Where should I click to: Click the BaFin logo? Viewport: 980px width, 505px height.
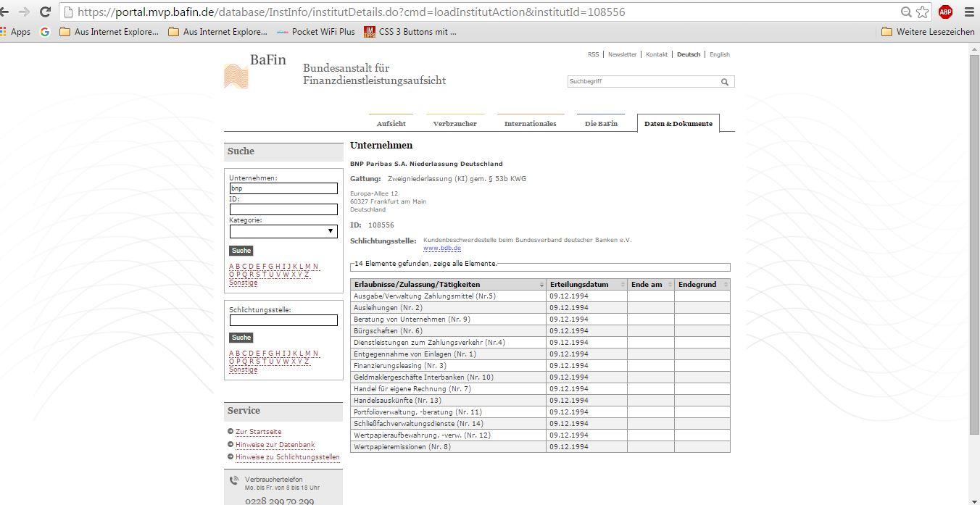[255, 71]
